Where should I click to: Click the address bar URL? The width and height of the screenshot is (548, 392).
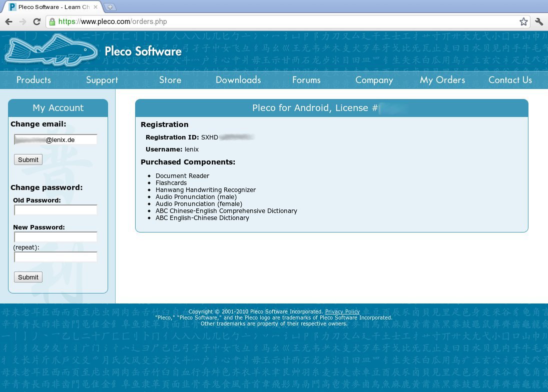click(113, 21)
